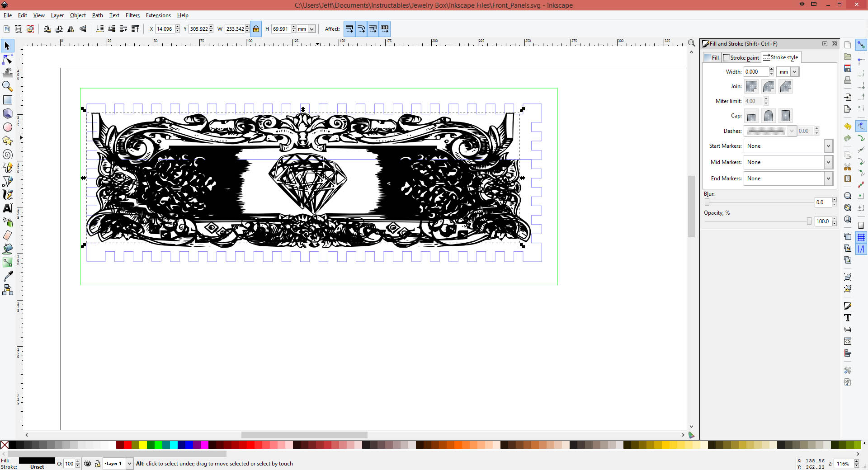Toggle the width/height lock button
Viewport: 868px width, 470px height.
pyautogui.click(x=256, y=29)
